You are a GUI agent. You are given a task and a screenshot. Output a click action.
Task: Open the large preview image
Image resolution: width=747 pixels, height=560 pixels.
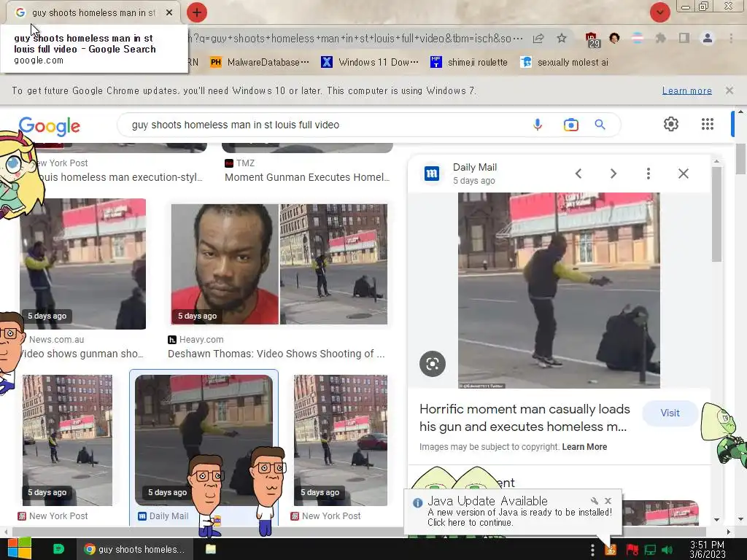pyautogui.click(x=559, y=290)
